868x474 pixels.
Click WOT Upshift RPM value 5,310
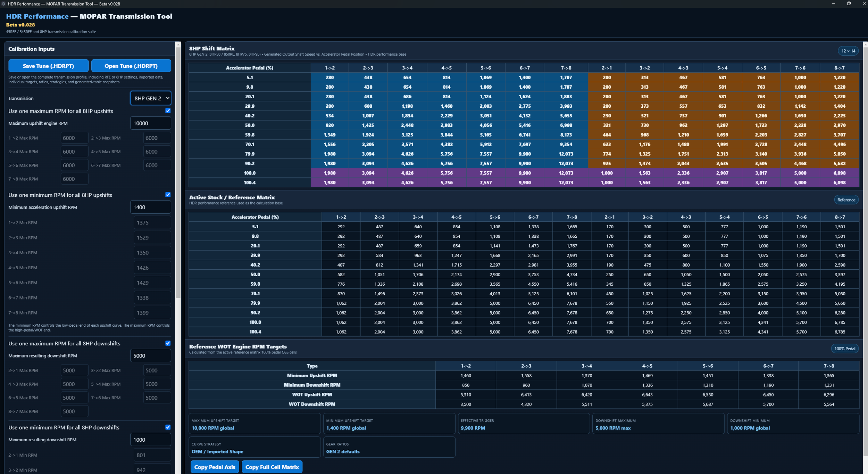click(x=466, y=395)
